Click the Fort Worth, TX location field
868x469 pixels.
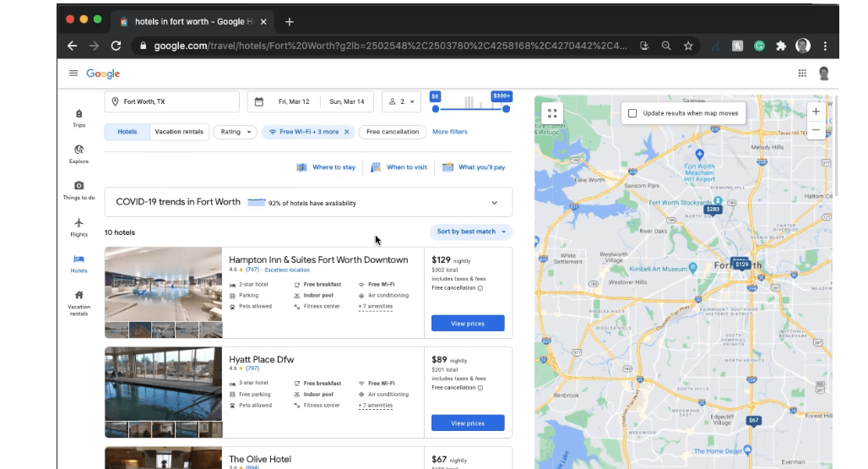(171, 101)
